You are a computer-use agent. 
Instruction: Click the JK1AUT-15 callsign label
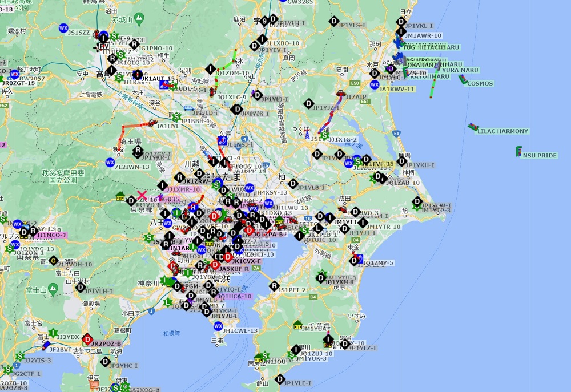(158, 79)
